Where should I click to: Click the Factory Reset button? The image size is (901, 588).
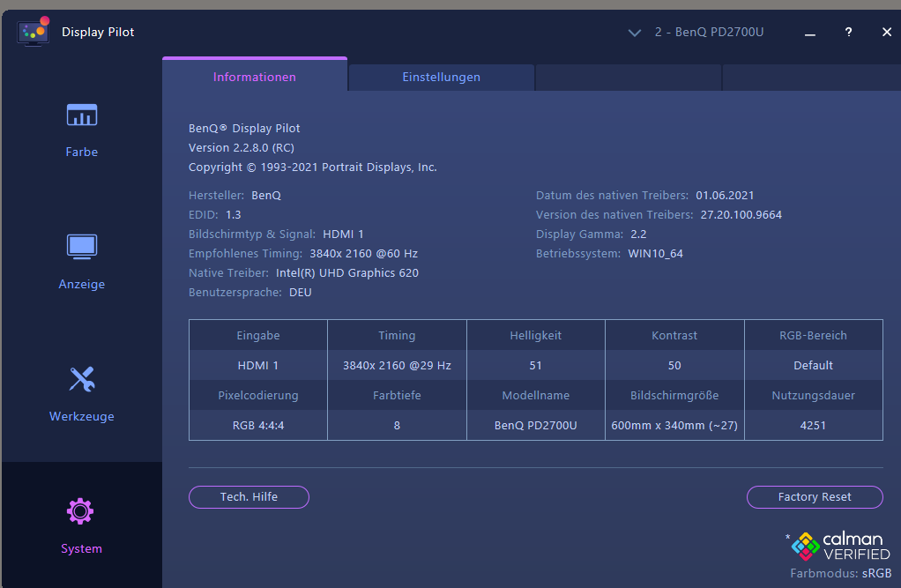[815, 497]
